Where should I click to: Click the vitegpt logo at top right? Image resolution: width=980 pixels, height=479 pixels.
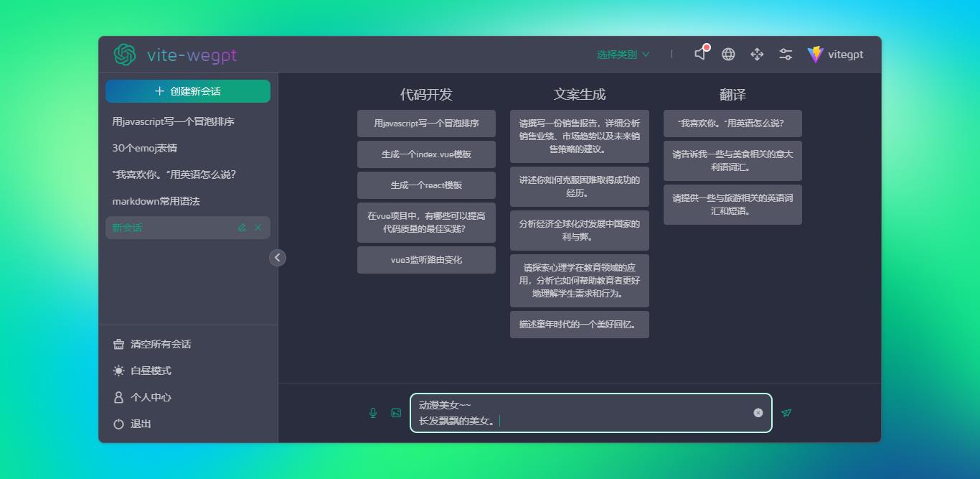click(816, 54)
